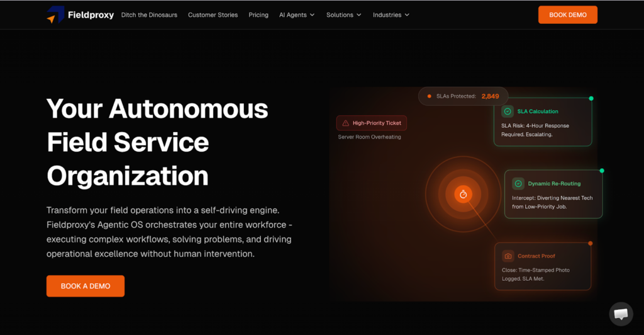Select the High-Priority Ticket badge

click(372, 123)
